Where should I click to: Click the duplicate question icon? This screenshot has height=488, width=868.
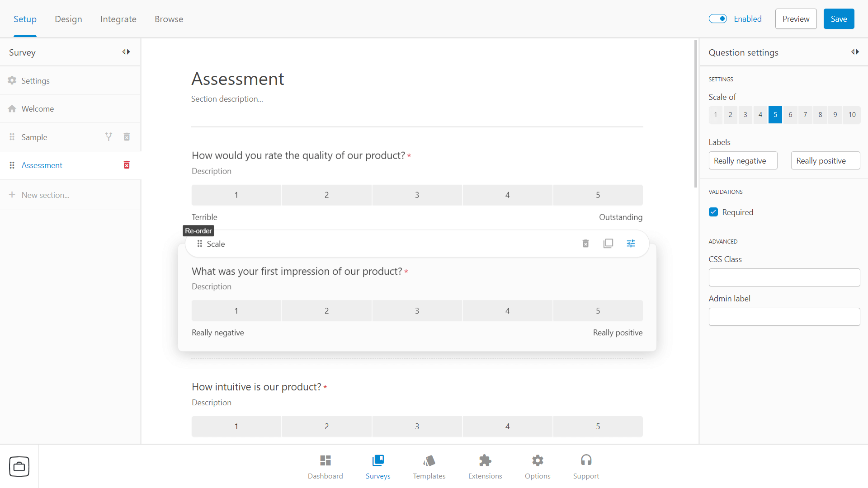608,244
